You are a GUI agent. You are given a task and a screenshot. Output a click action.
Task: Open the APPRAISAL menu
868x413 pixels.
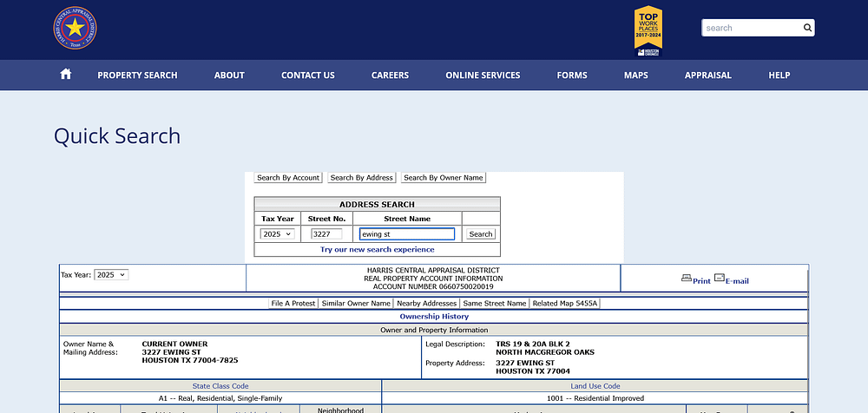708,75
